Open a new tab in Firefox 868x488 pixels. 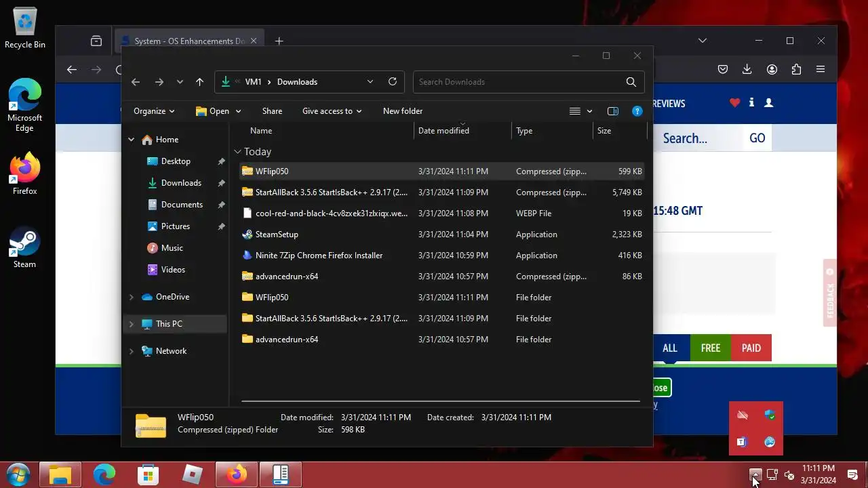coord(279,41)
